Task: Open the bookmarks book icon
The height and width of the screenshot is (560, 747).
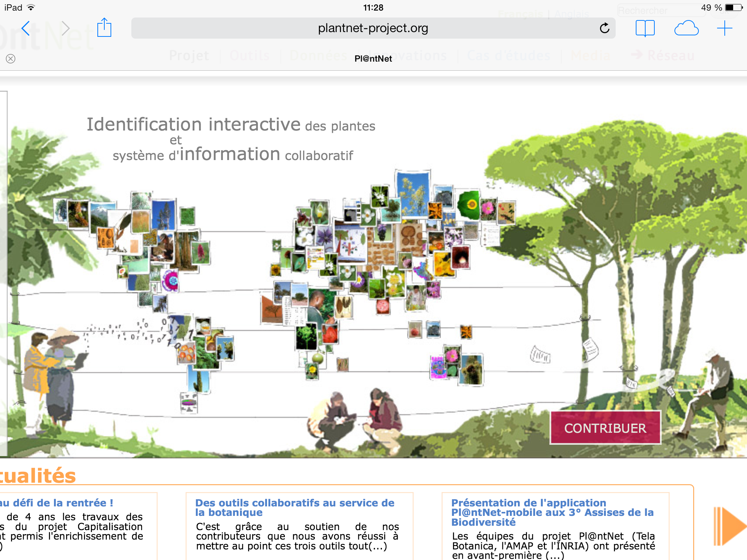Action: [x=645, y=28]
